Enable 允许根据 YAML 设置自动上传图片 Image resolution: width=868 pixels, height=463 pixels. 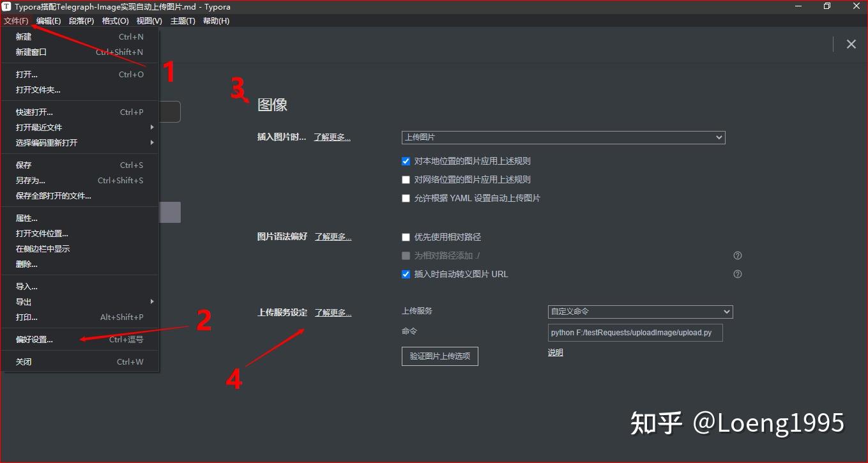click(406, 198)
